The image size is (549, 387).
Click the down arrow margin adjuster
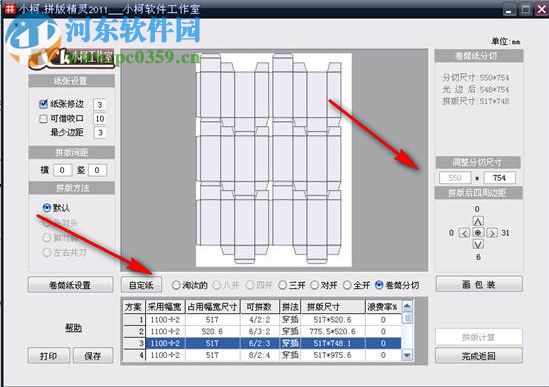(478, 244)
